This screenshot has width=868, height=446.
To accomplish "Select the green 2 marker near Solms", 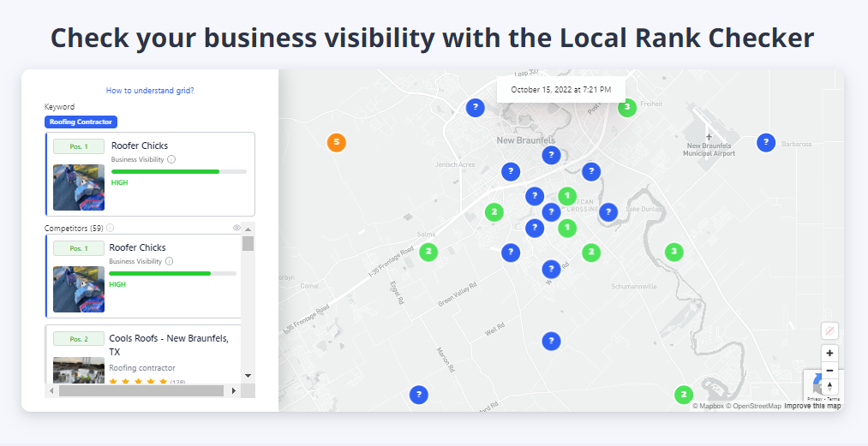I will click(428, 253).
